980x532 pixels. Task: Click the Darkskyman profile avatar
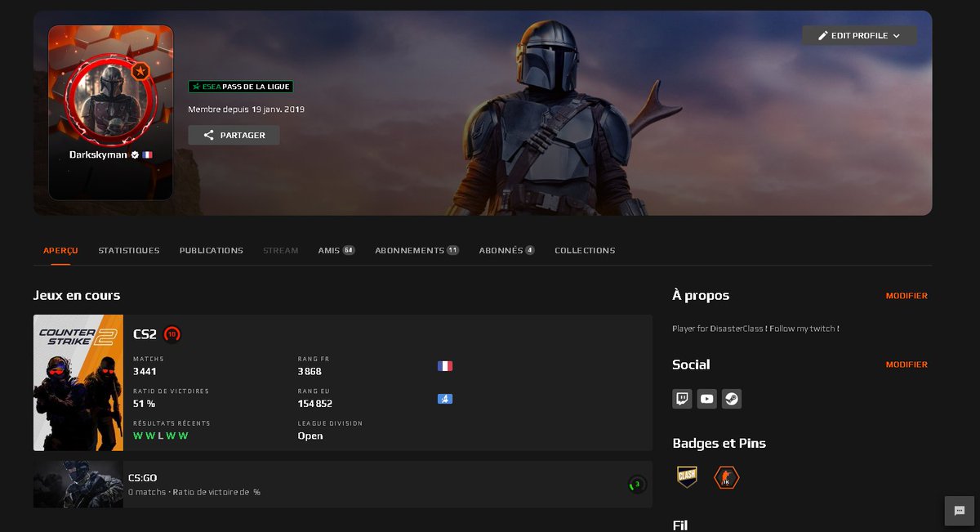click(x=110, y=100)
